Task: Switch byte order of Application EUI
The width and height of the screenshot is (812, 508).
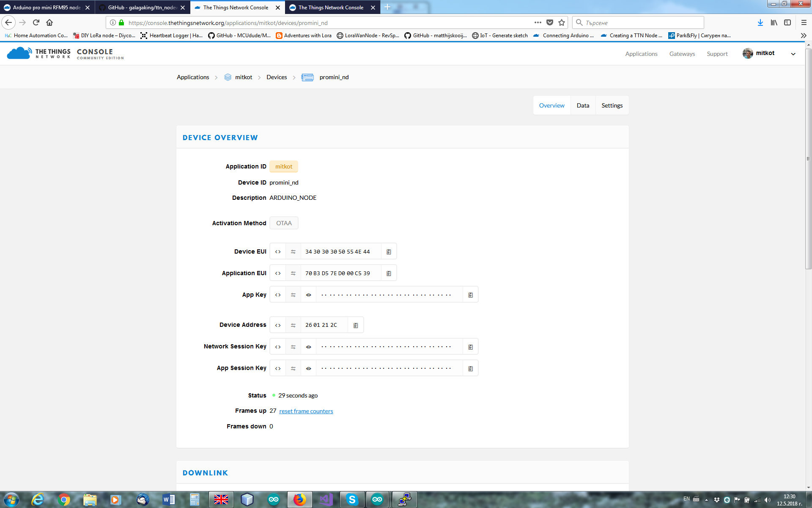Action: (x=293, y=273)
